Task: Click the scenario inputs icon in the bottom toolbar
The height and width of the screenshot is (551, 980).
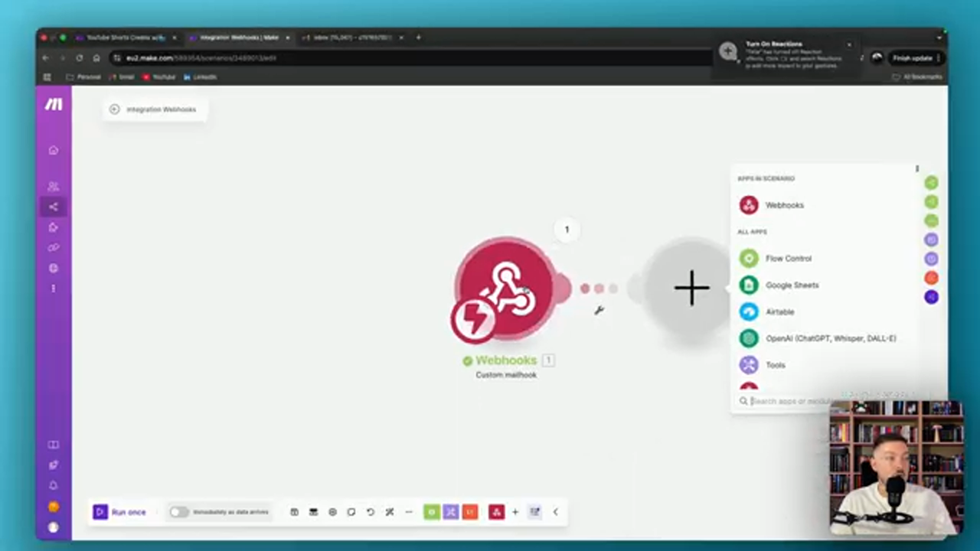Action: pos(313,512)
